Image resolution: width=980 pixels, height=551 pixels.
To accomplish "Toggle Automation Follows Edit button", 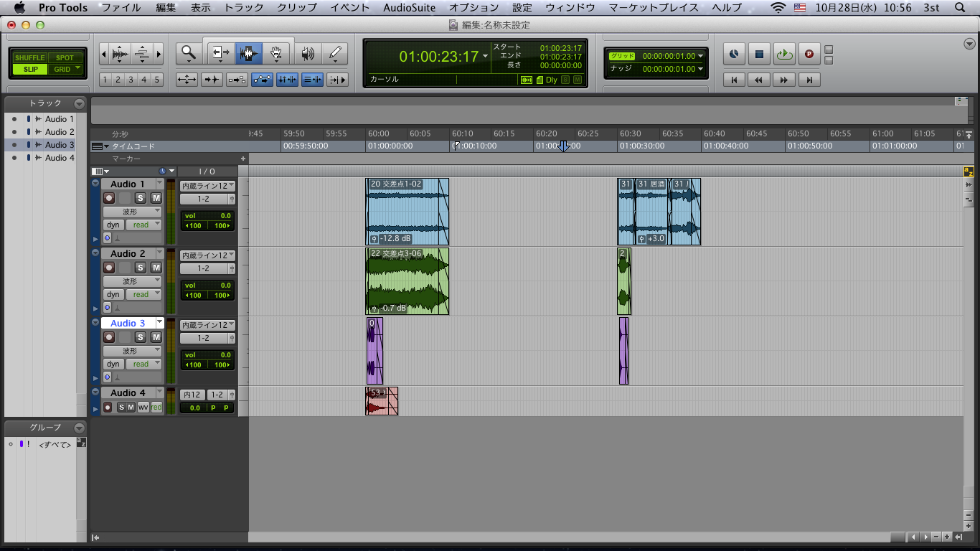I will 262,80.
